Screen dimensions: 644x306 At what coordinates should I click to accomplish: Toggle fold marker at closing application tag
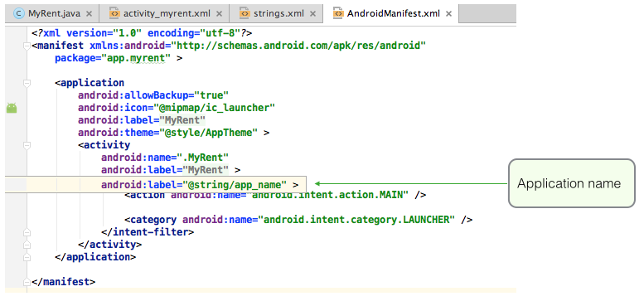tap(27, 257)
